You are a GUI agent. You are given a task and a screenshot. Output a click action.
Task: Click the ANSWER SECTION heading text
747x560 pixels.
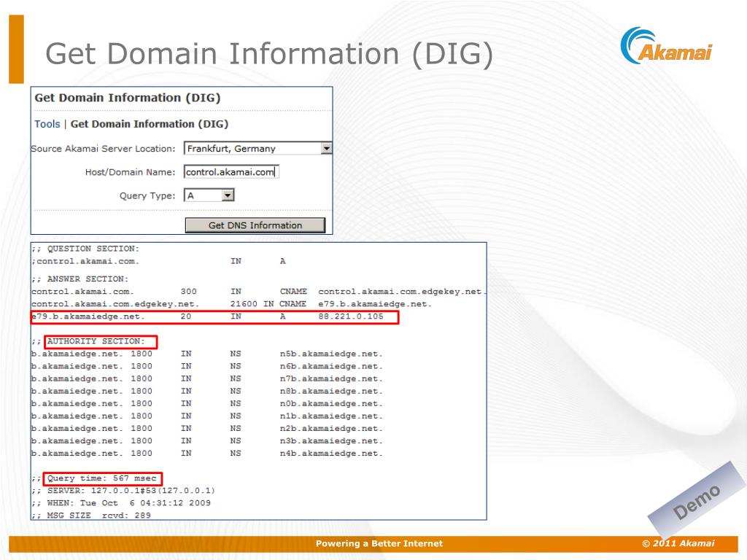[x=88, y=279]
